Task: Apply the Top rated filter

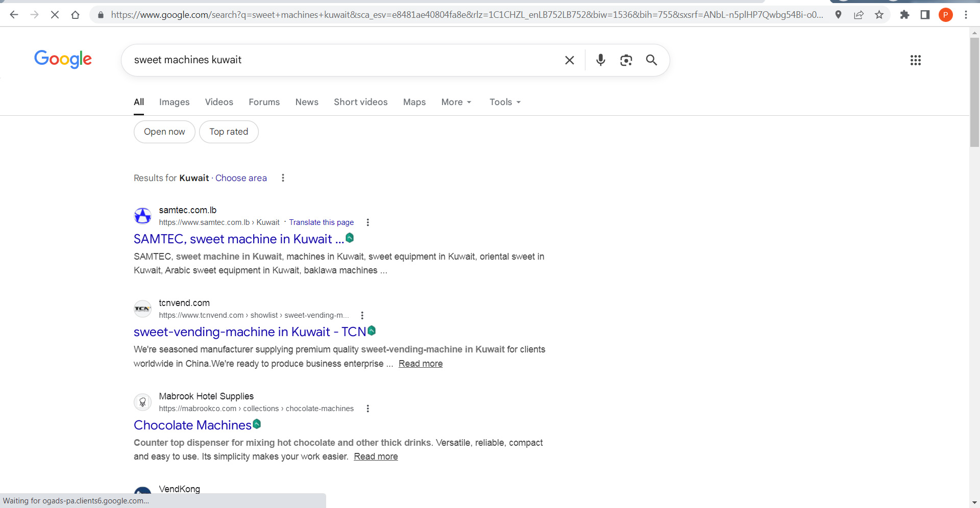Action: coord(229,132)
